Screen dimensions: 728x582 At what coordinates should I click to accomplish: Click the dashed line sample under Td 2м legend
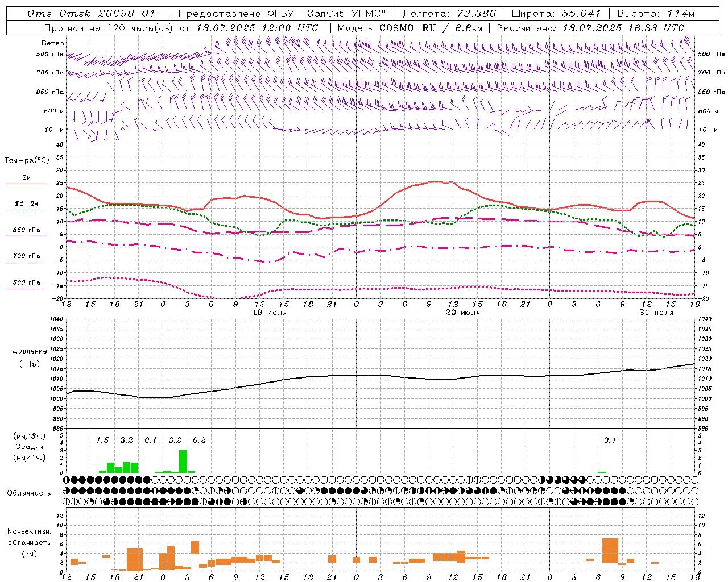(x=26, y=210)
